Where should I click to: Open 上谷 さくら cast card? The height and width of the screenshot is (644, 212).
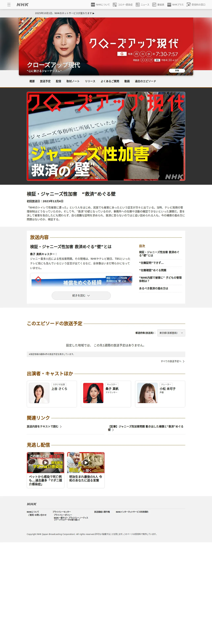52,394
